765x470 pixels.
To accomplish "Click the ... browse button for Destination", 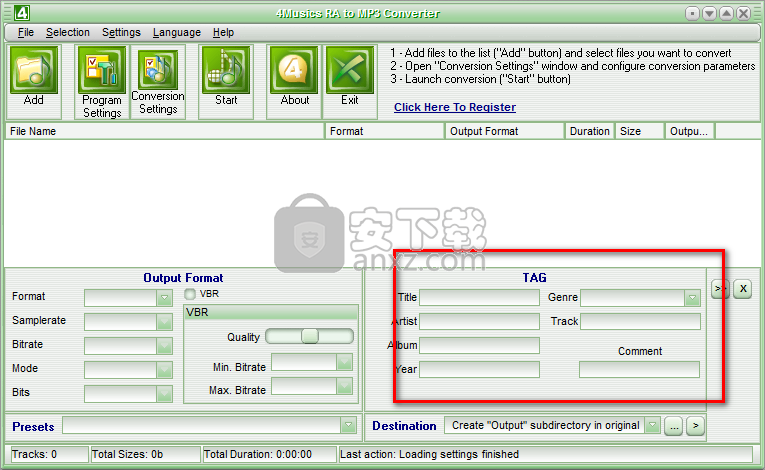I will [674, 426].
